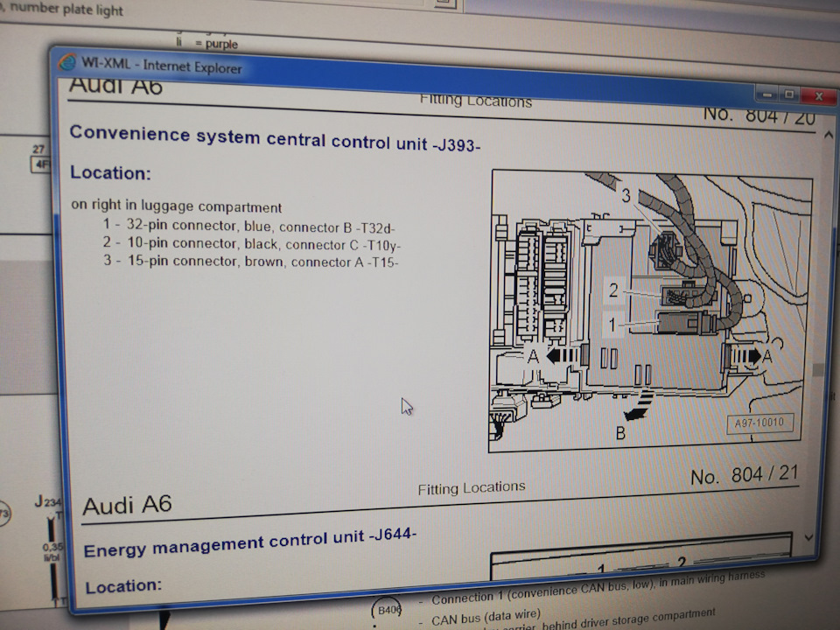Click the scrollbar down arrow in WI-XML window
The image size is (840, 630).
(x=808, y=537)
